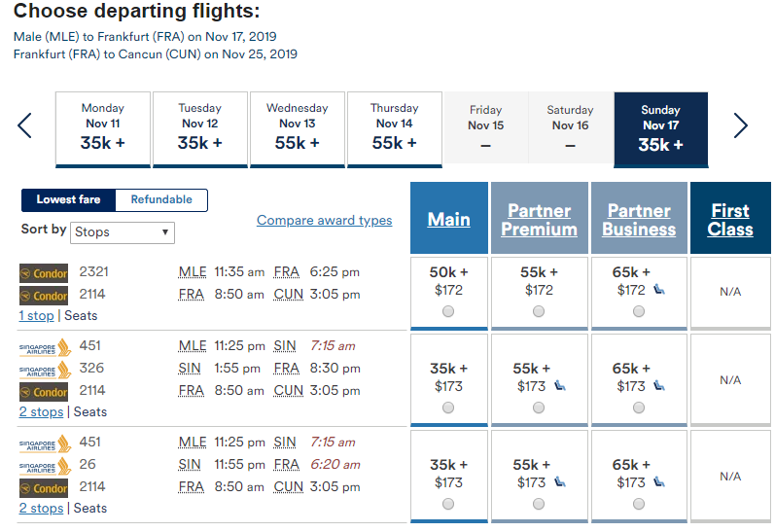Select the Monday Nov 11 date tab
The height and width of the screenshot is (532, 775).
[103, 127]
